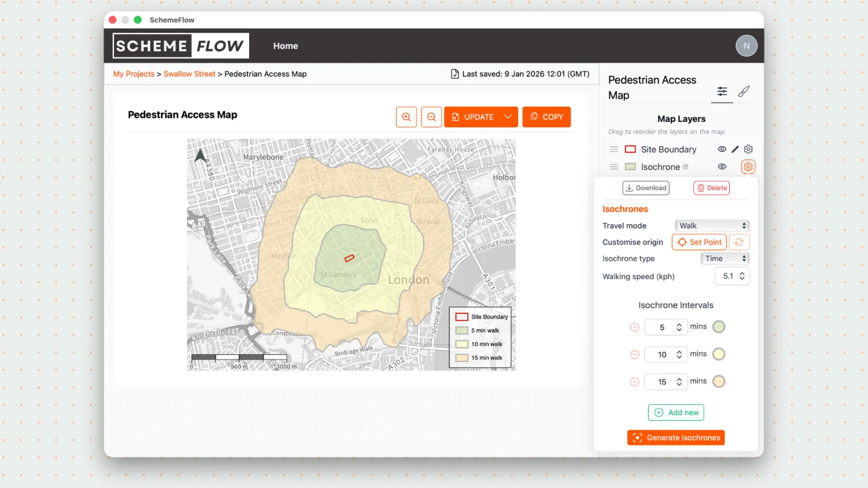Viewport: 868px width, 488px height.
Task: Click the Delete layer button
Action: click(x=712, y=188)
